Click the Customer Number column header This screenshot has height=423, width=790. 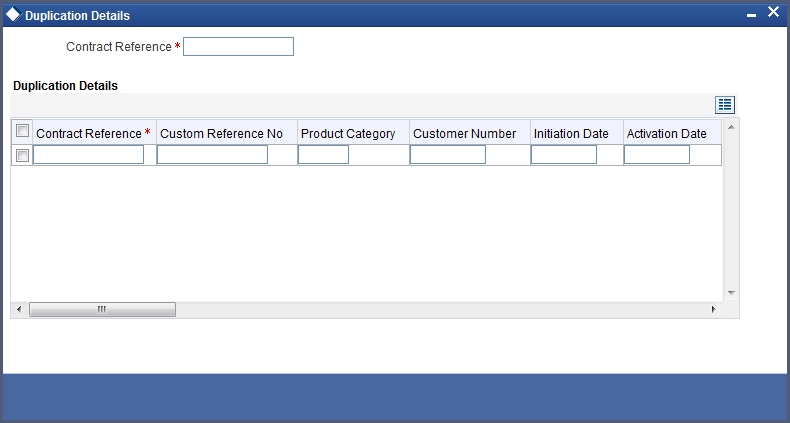[470, 133]
